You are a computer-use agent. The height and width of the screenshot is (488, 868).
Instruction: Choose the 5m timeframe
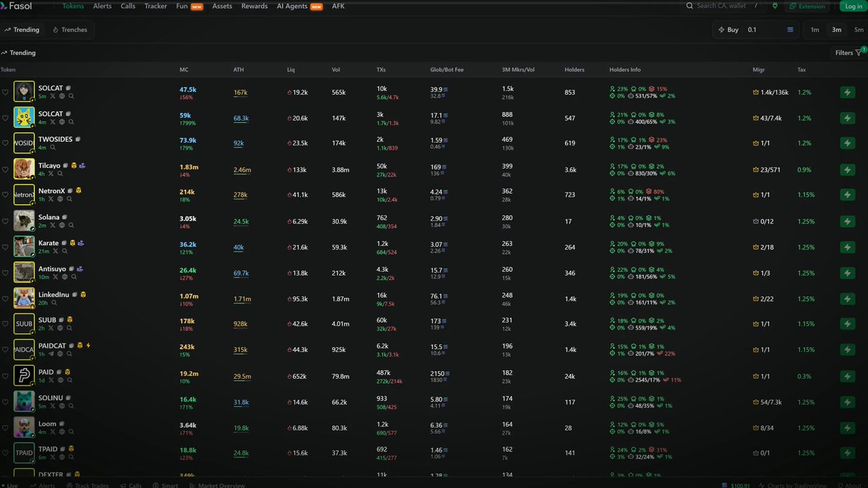click(859, 30)
